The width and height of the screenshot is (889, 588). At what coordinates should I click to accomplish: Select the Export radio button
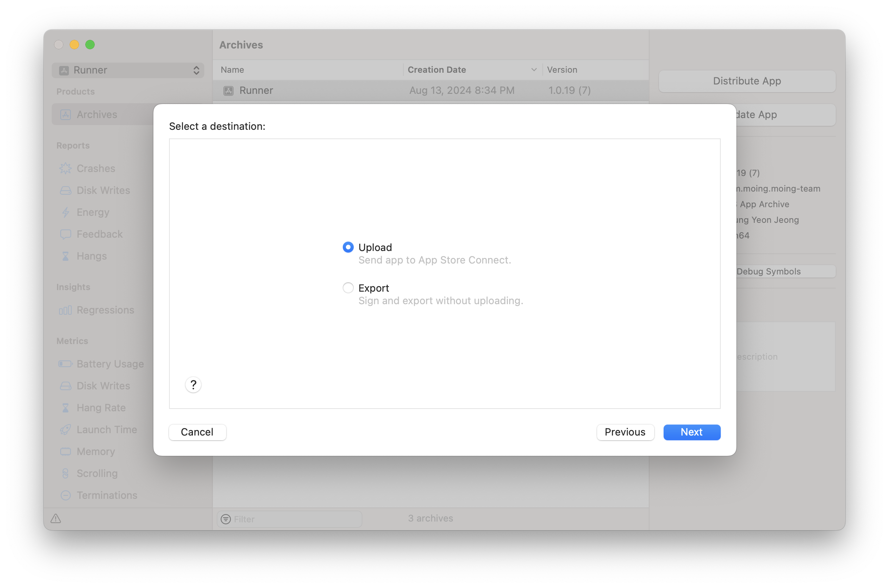[348, 288]
